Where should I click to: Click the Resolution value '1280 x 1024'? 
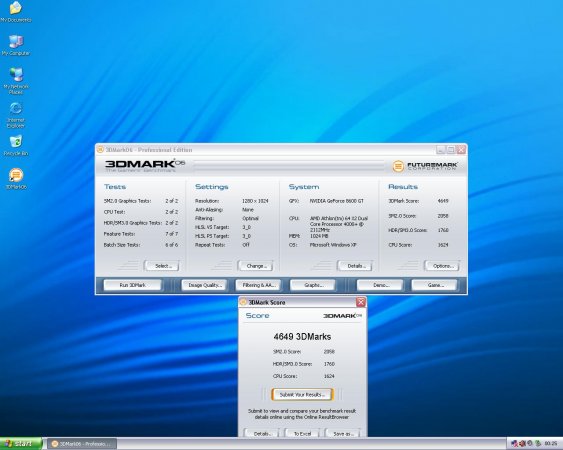(255, 201)
